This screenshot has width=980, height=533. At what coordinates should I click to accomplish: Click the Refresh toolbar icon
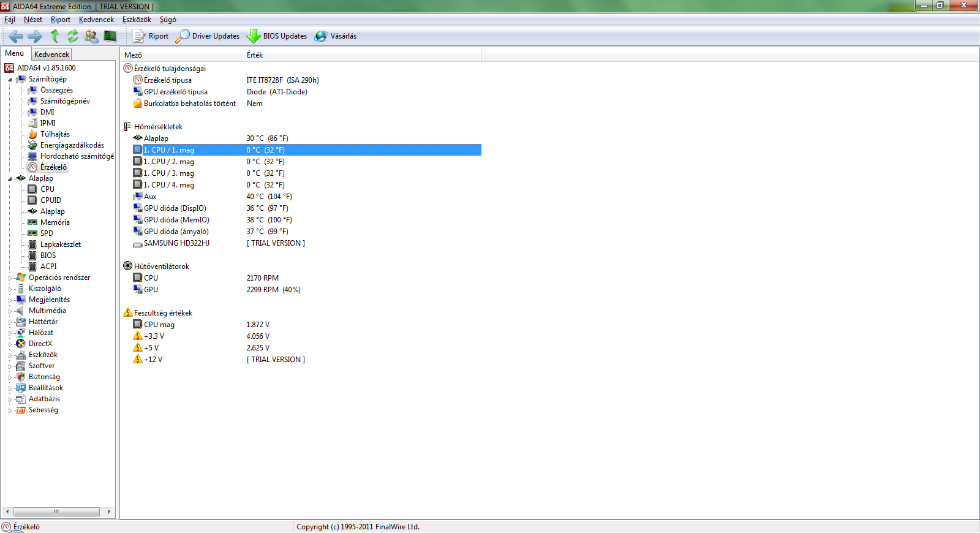(73, 36)
